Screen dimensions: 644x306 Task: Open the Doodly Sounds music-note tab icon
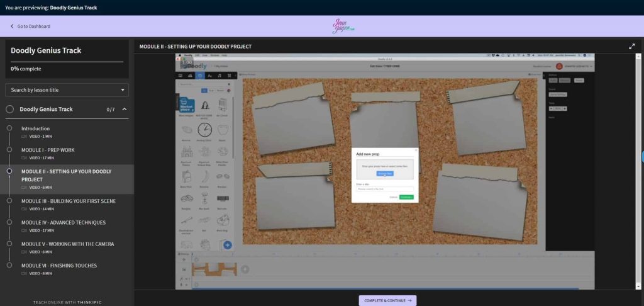(219, 76)
